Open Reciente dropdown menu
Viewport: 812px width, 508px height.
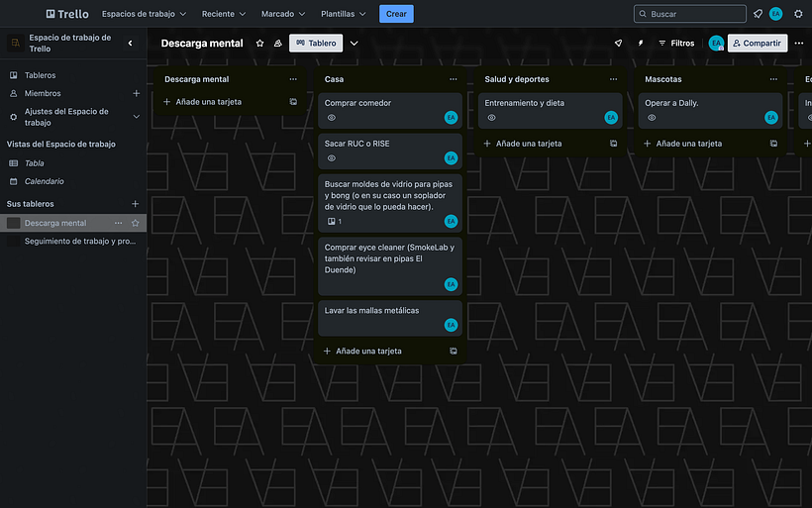[x=224, y=14]
